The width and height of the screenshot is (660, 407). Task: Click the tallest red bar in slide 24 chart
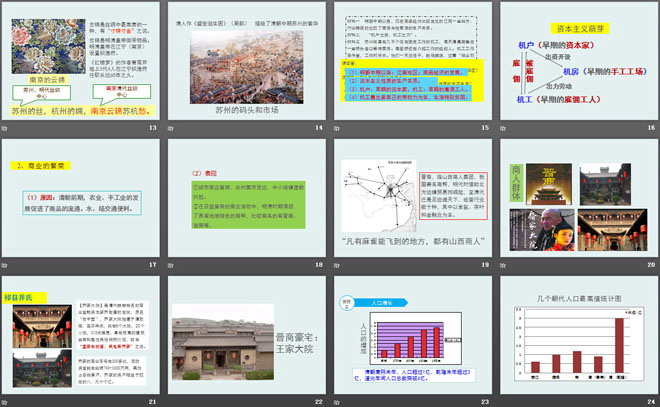tap(619, 348)
